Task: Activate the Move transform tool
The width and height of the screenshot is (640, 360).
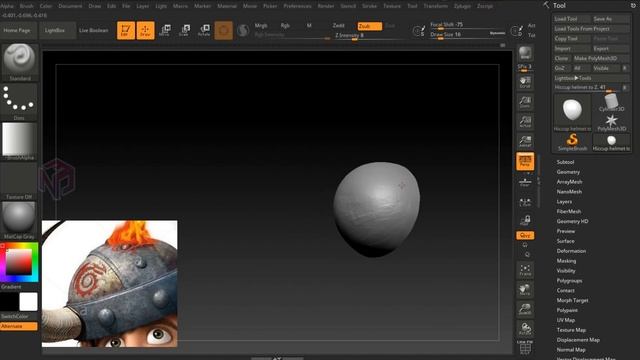Action: tap(164, 31)
